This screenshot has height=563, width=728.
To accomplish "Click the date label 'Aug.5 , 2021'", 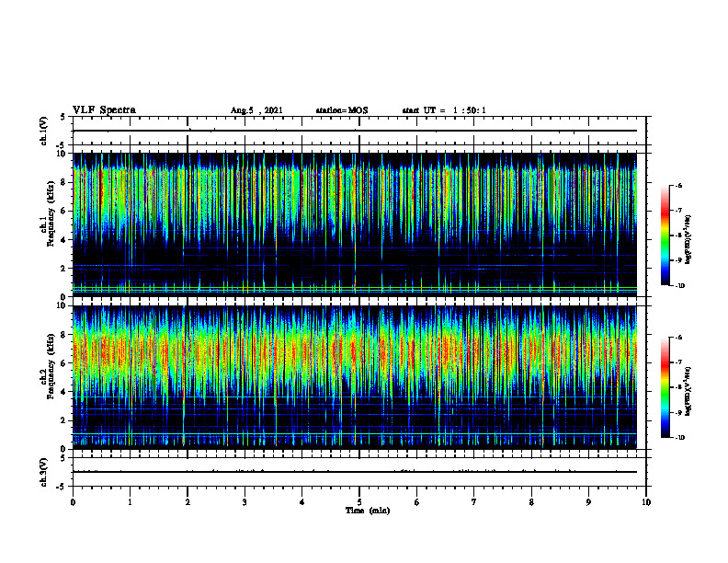I will pyautogui.click(x=256, y=110).
